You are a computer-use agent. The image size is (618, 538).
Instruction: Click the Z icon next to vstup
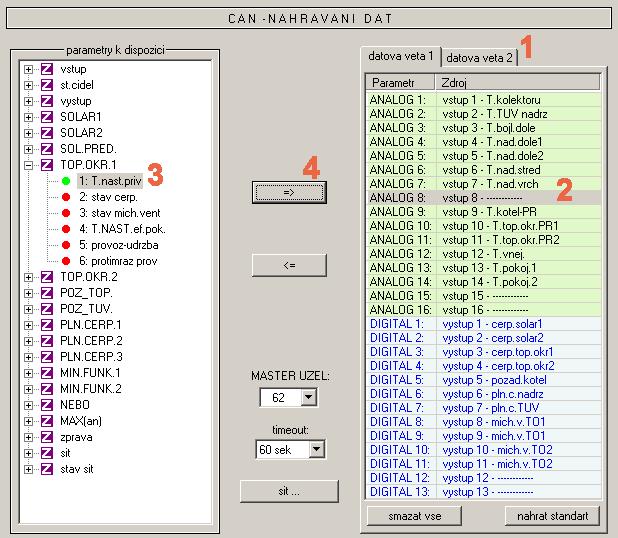point(47,69)
